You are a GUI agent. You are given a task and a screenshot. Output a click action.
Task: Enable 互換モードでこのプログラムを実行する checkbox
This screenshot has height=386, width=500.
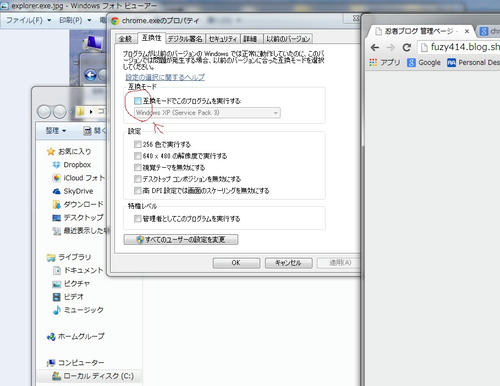(x=137, y=101)
